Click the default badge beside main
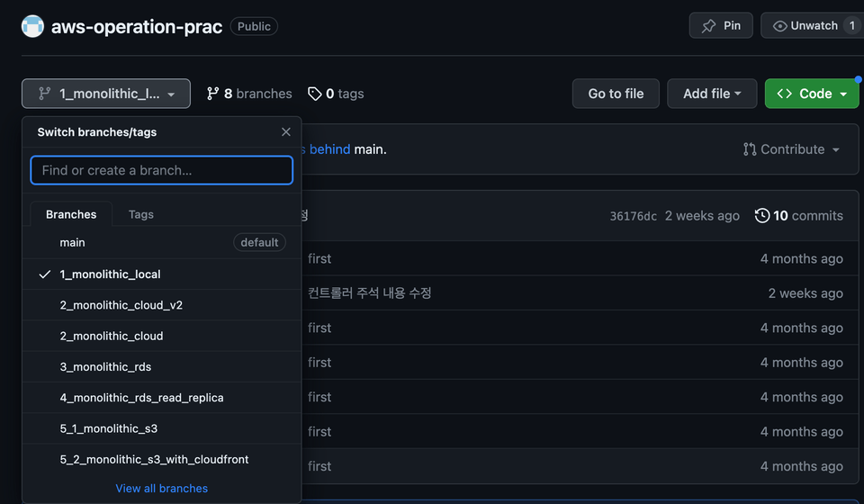Image resolution: width=864 pixels, height=504 pixels. tap(259, 242)
